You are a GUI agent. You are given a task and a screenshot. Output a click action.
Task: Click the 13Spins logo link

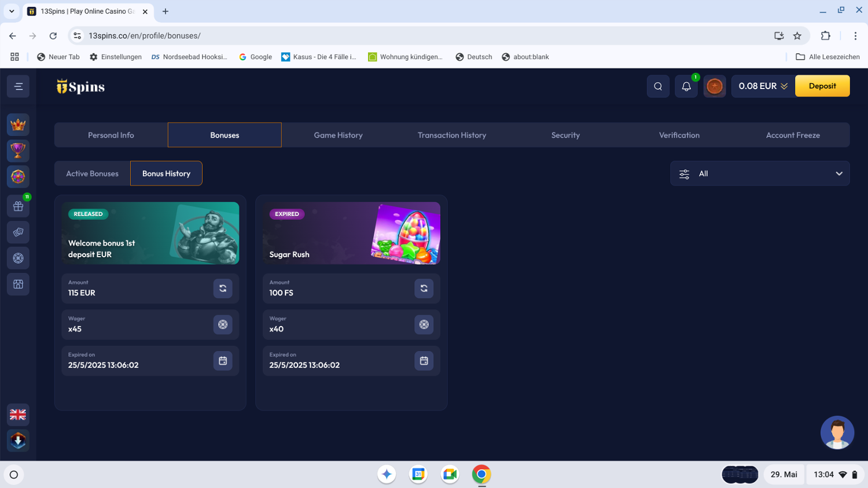coord(80,87)
